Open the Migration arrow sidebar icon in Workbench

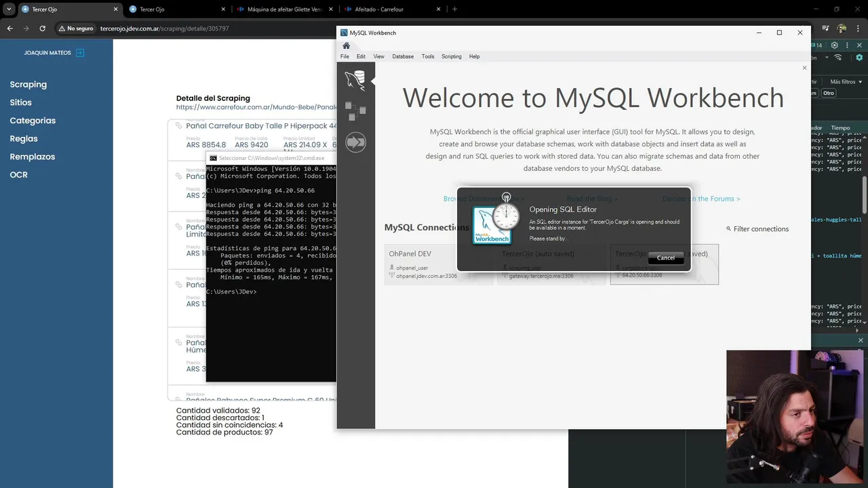click(x=355, y=142)
